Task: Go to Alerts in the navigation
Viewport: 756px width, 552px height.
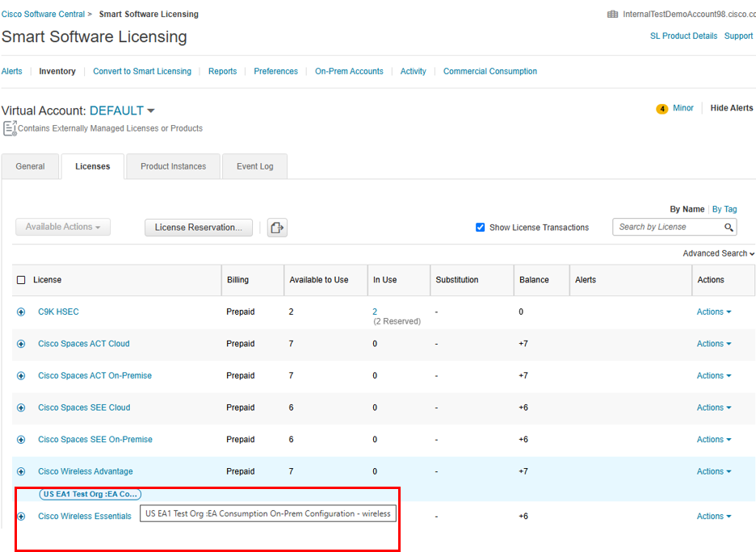Action: coord(11,71)
